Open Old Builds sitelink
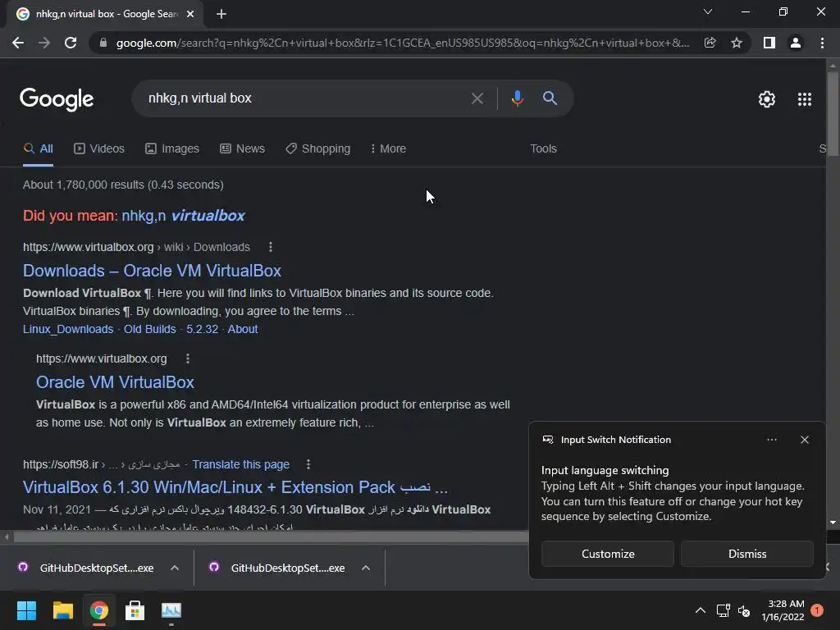Screen dimensions: 840x630 tap(150, 329)
